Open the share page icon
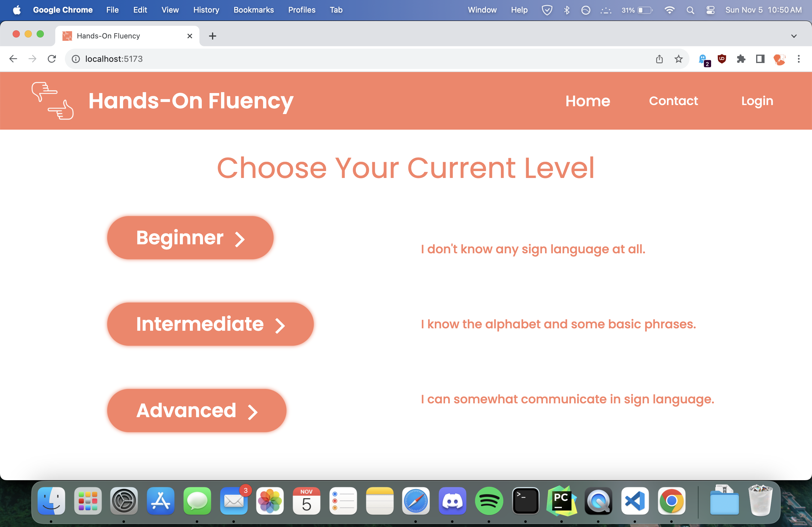 pos(659,59)
